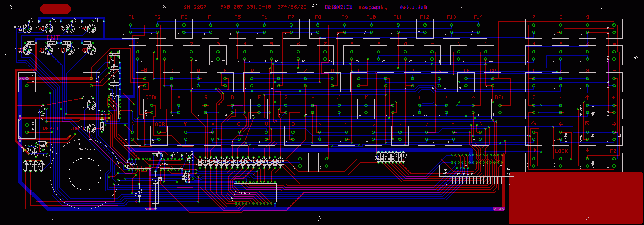Select the 7400N chip IC2

139,164
